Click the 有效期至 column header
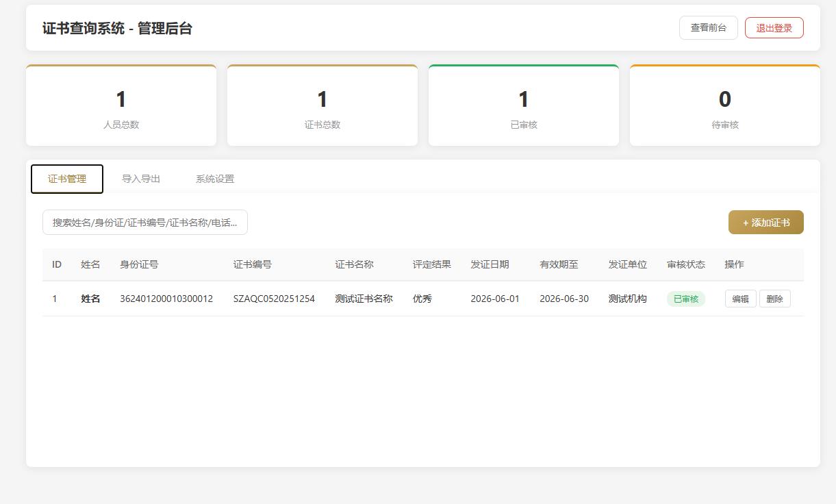The width and height of the screenshot is (836, 504). (x=559, y=264)
